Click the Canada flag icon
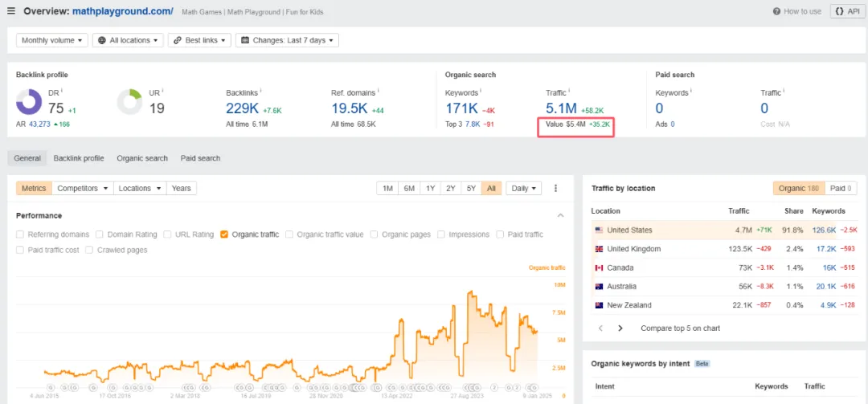 [x=599, y=267]
